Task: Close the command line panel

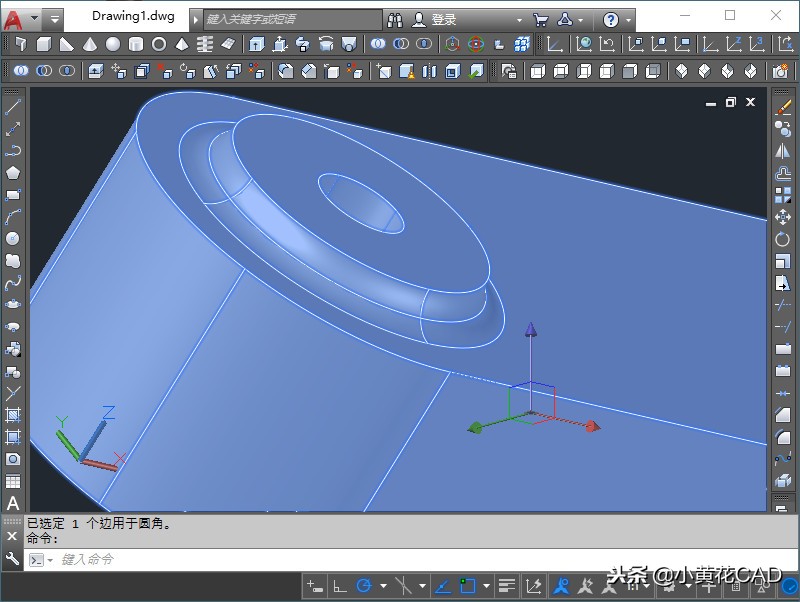Action: coord(12,537)
